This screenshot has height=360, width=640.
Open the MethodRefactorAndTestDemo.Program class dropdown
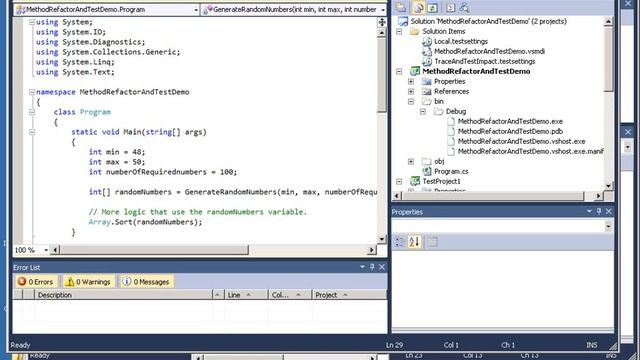(196, 10)
